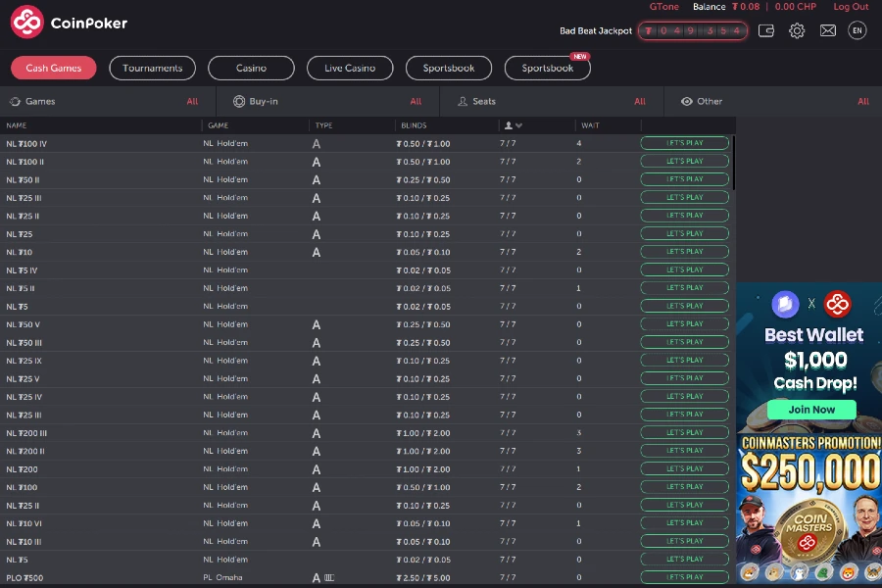Expand the Buy-in filter's All dropdown
The width and height of the screenshot is (882, 588).
tap(416, 101)
